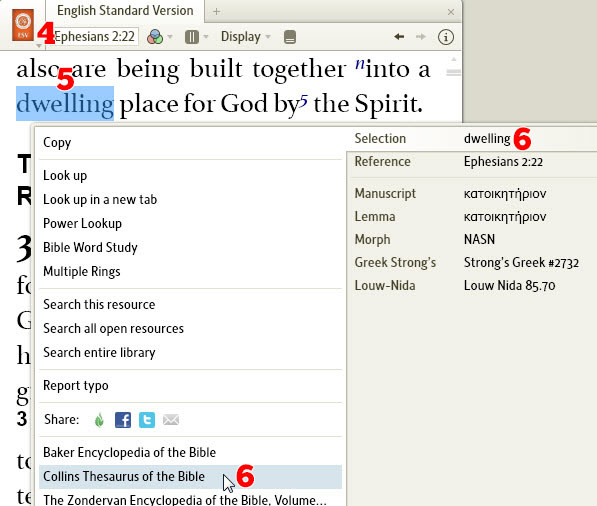Select the Reference Ephesians 2:22 row
597x506 pixels.
click(x=472, y=162)
